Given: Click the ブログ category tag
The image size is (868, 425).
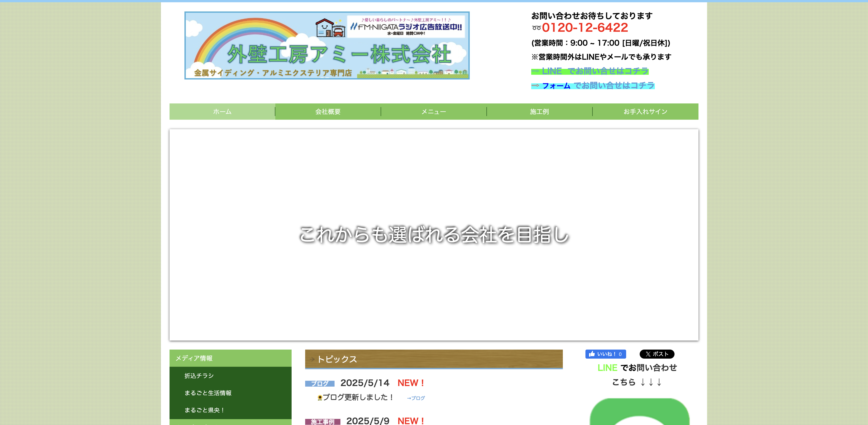Looking at the screenshot, I should pyautogui.click(x=320, y=383).
